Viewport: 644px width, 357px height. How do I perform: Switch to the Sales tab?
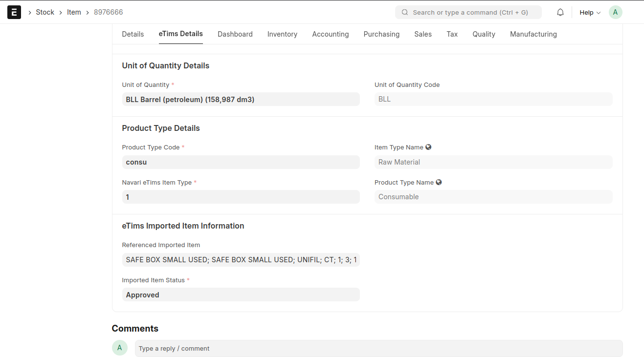423,34
